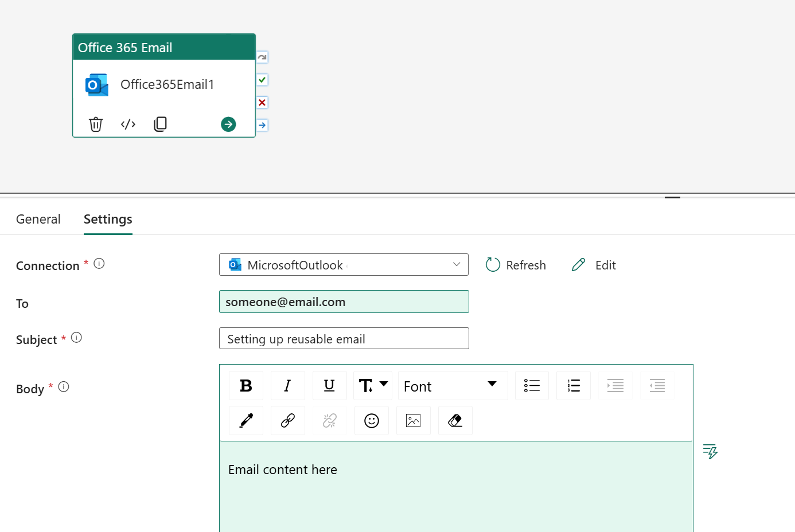
Task: Remove hyperlink with the unlink icon
Action: (x=330, y=421)
